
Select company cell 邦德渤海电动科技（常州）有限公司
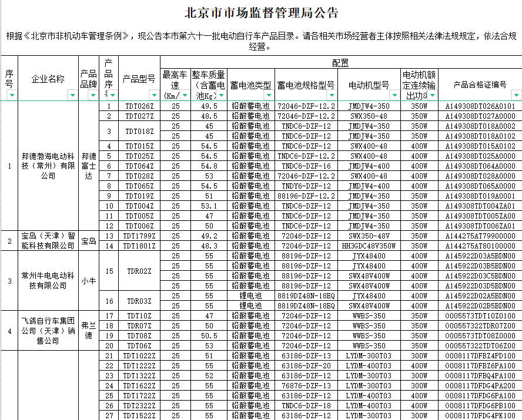coord(48,166)
